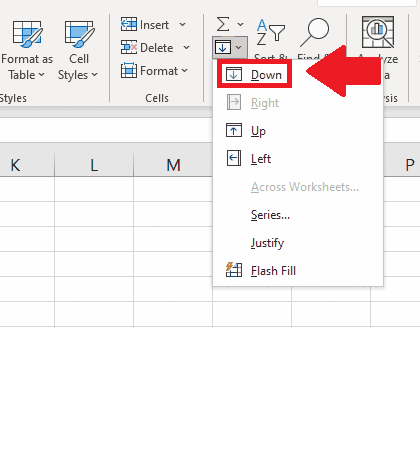Open the Sort & Filter icon
Image resolution: width=420 pixels, height=453 pixels.
pos(270,32)
